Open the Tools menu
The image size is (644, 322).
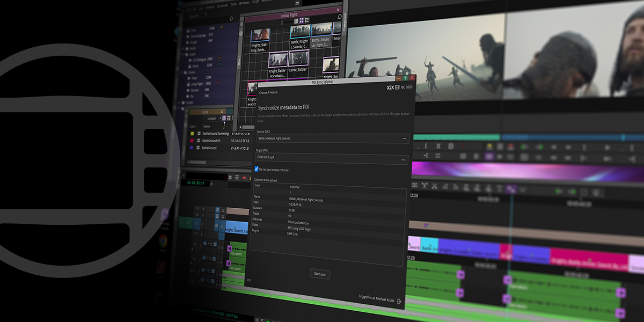233,4
